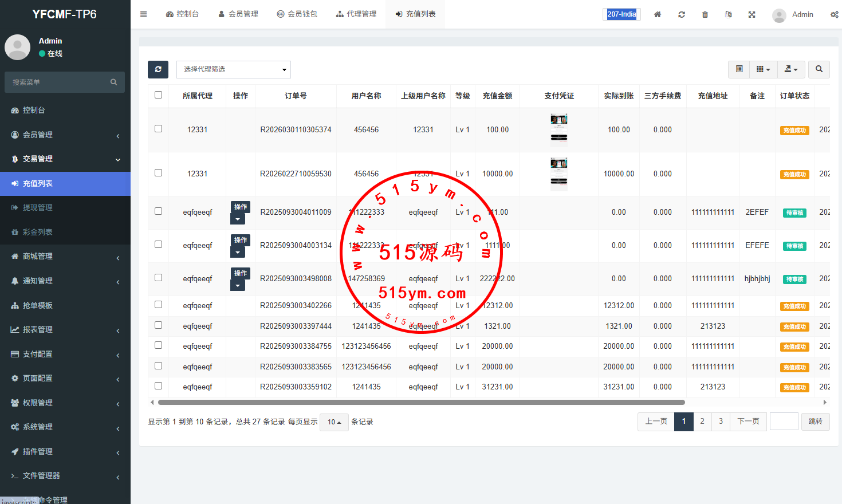This screenshot has width=842, height=504.
Task: Open the 10 records per page dropdown
Action: (334, 422)
